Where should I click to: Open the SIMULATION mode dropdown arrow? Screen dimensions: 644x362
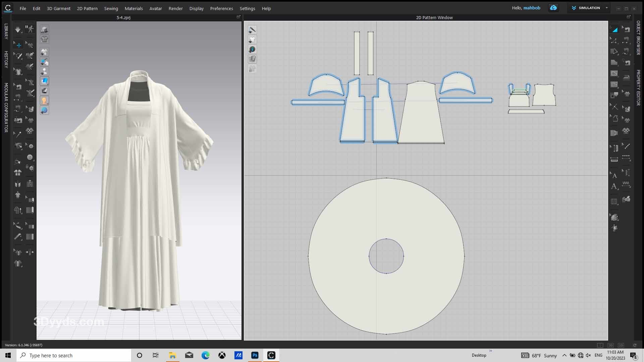pyautogui.click(x=606, y=8)
